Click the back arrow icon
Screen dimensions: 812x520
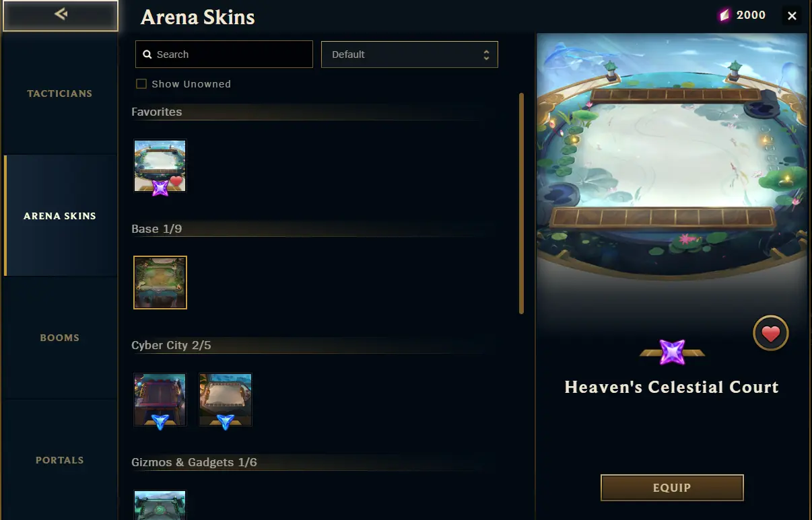[x=61, y=14]
